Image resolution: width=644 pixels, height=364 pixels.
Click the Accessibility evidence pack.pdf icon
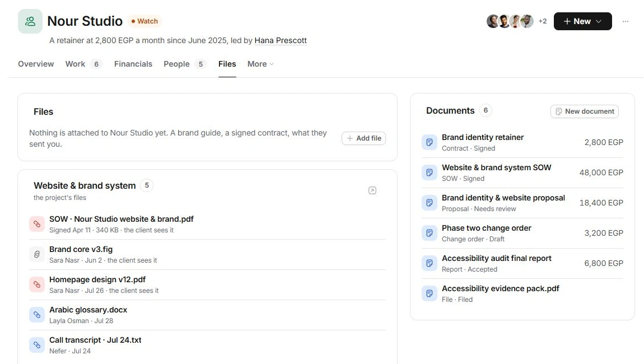point(429,293)
